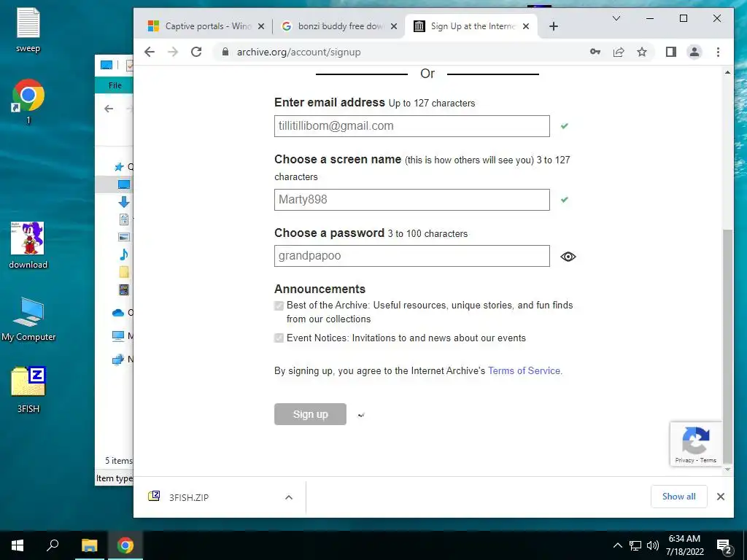The image size is (747, 560).
Task: Share this page from the address bar
Action: click(x=619, y=52)
